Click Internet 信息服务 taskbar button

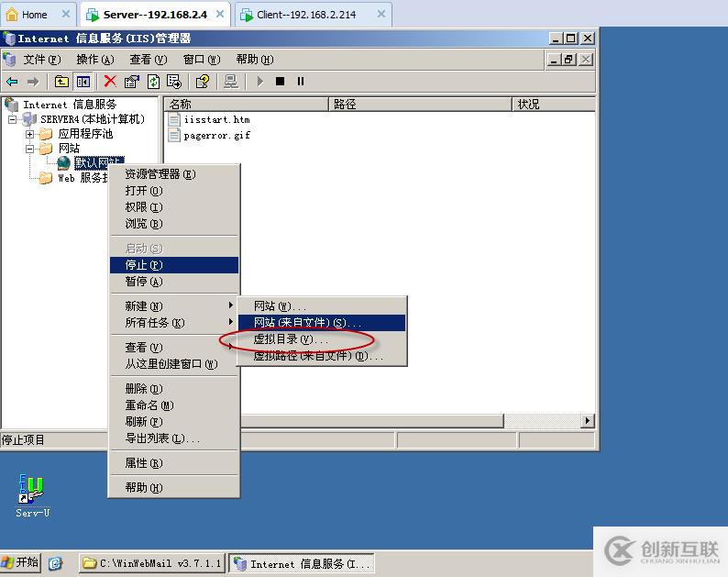pos(303,564)
